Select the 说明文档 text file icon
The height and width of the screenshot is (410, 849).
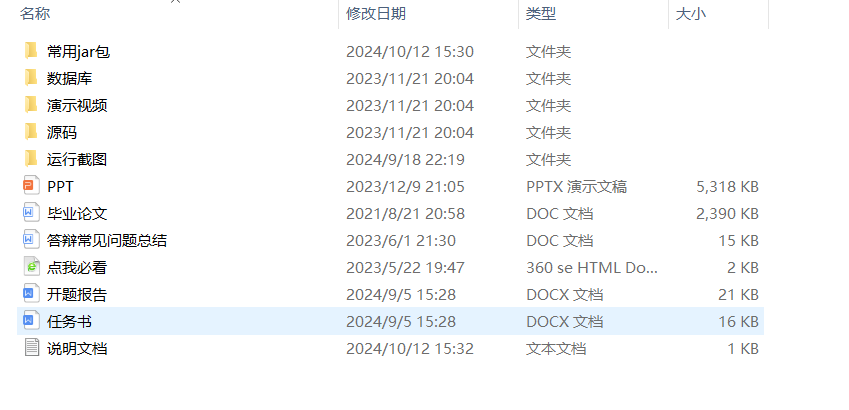click(x=31, y=348)
